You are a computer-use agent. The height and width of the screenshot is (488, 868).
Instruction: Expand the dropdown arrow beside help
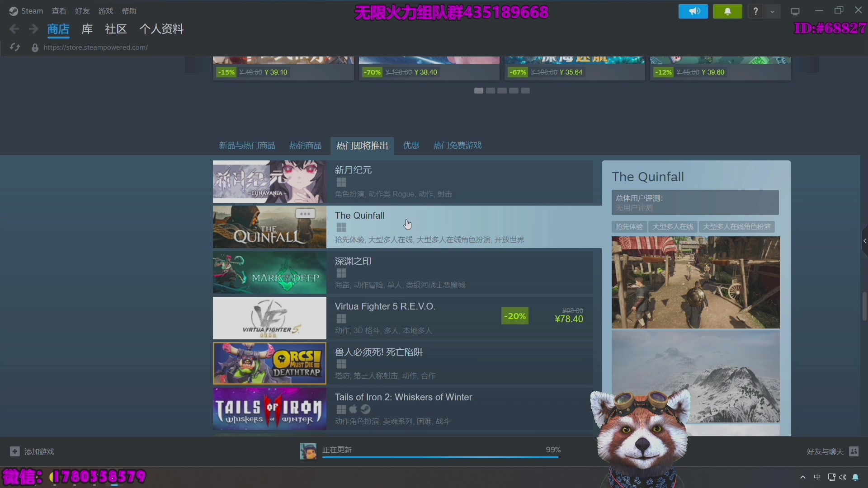pyautogui.click(x=772, y=11)
